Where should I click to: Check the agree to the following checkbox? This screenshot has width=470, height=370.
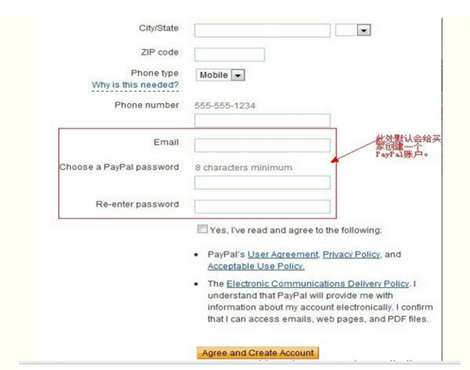pyautogui.click(x=202, y=229)
